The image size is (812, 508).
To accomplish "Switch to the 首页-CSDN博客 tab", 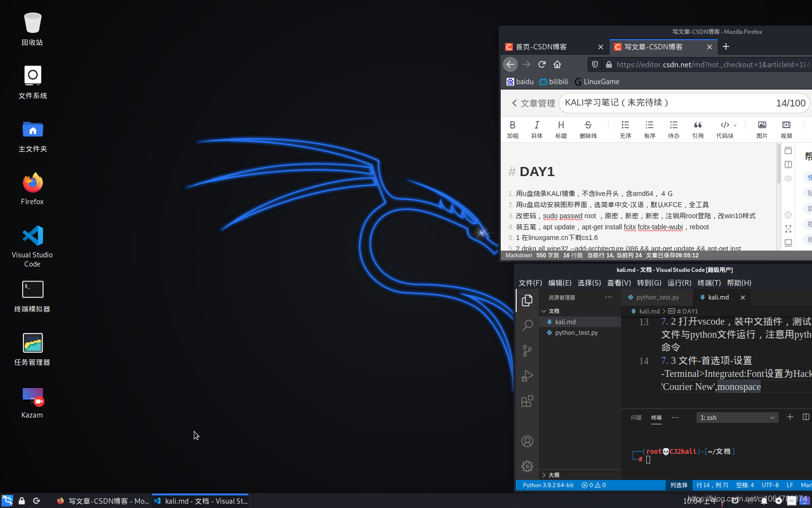I will tap(554, 47).
